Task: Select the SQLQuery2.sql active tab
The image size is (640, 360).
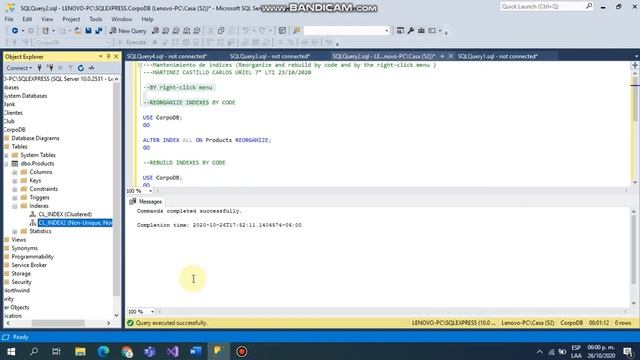Action: (384, 56)
